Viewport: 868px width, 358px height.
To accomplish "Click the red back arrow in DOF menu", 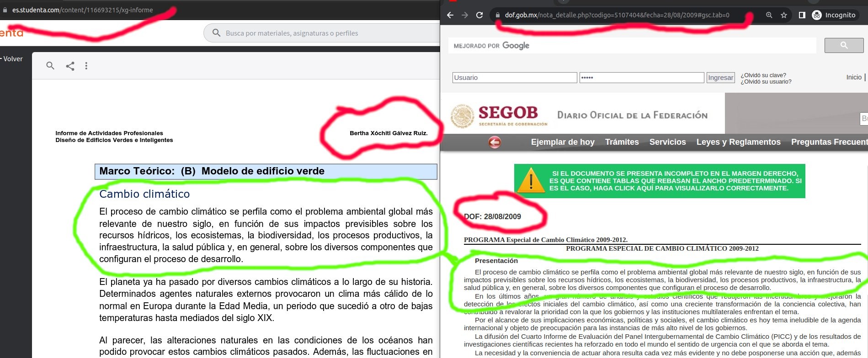I will (495, 142).
